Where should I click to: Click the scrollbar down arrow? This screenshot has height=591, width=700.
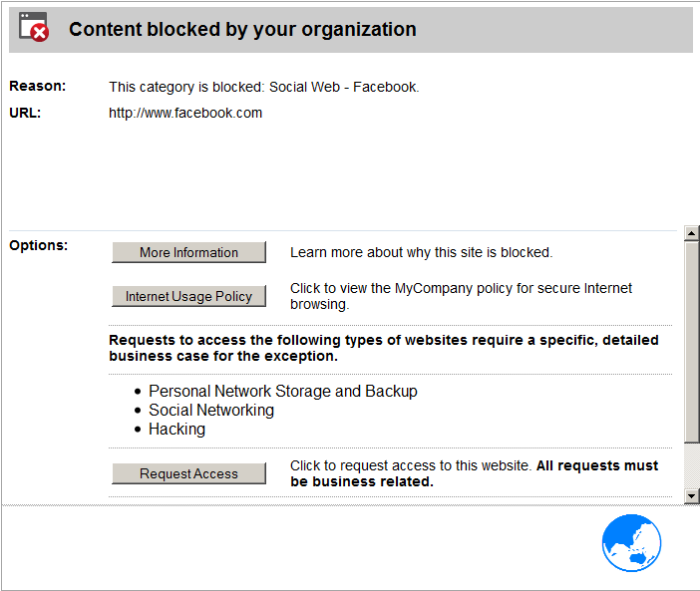[x=691, y=496]
